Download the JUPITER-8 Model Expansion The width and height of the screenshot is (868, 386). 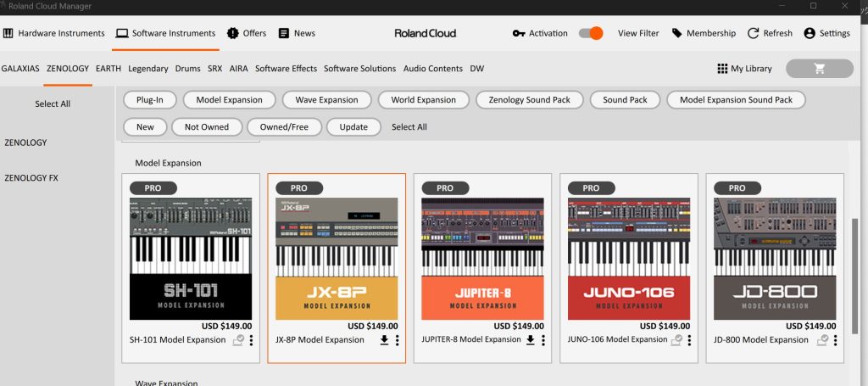point(531,340)
